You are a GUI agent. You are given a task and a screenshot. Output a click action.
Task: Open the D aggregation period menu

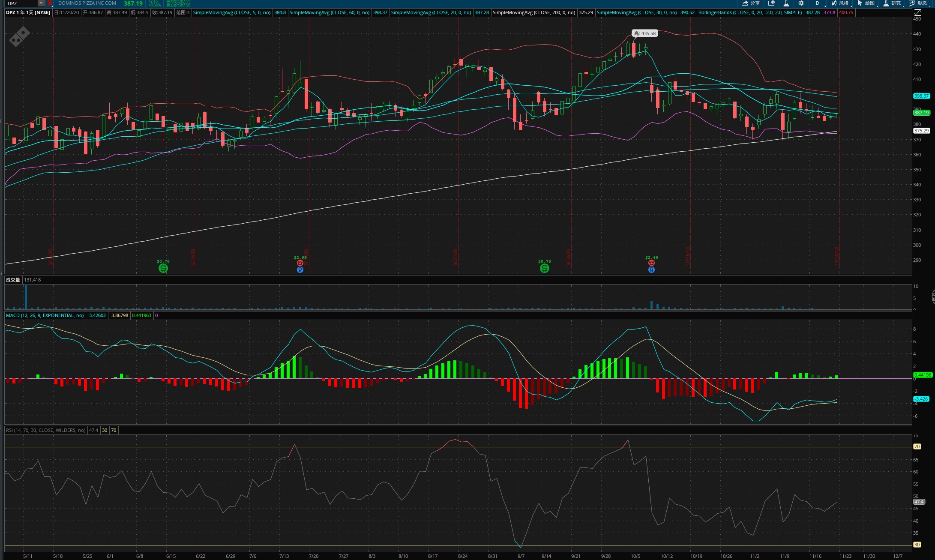click(817, 3)
